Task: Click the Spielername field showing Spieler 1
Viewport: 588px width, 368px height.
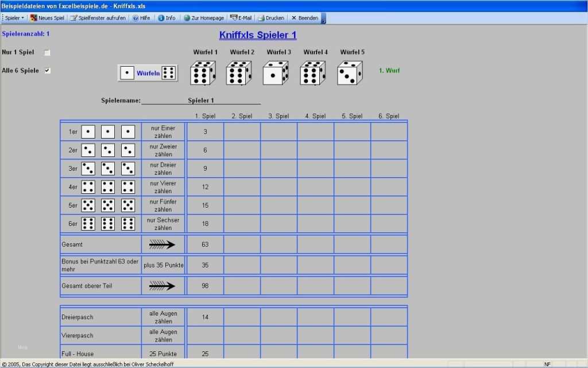Action: 201,100
